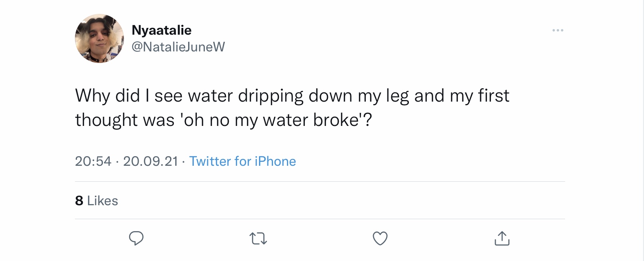Retweet this tweet using the arrows icon
This screenshot has width=644, height=261.
coord(258,239)
